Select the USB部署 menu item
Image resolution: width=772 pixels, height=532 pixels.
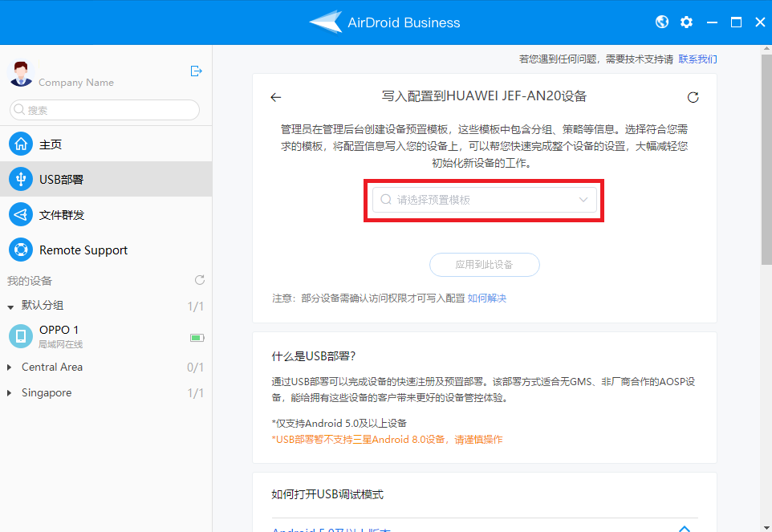pyautogui.click(x=106, y=179)
